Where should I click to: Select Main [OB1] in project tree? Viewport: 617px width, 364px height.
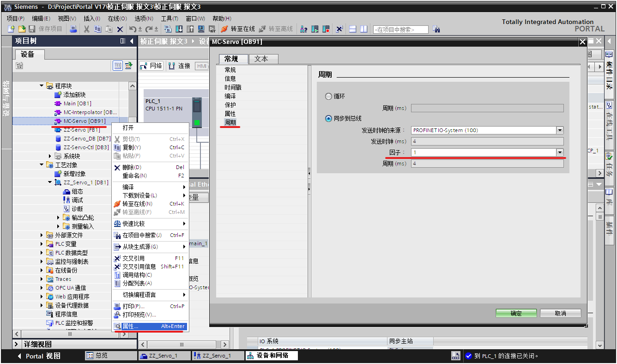(77, 103)
